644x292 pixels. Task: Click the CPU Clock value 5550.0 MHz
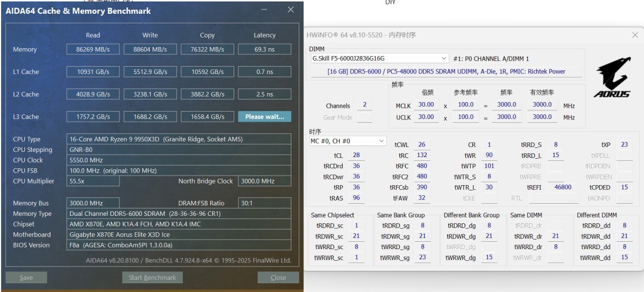[179, 160]
